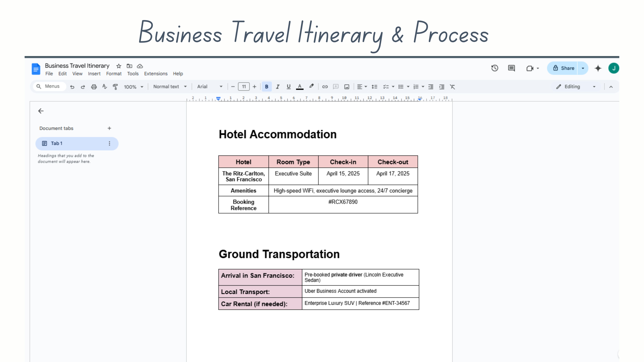The height and width of the screenshot is (362, 644).
Task: Star the Business Travel Itinerary document
Action: tap(119, 66)
